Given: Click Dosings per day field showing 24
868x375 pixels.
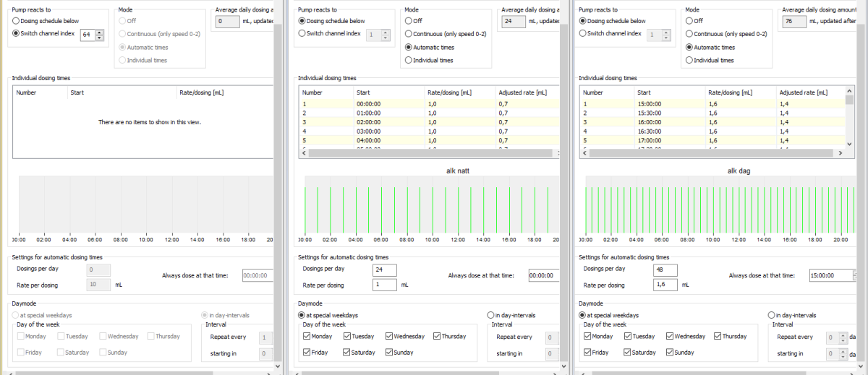Looking at the screenshot, I should 385,270.
